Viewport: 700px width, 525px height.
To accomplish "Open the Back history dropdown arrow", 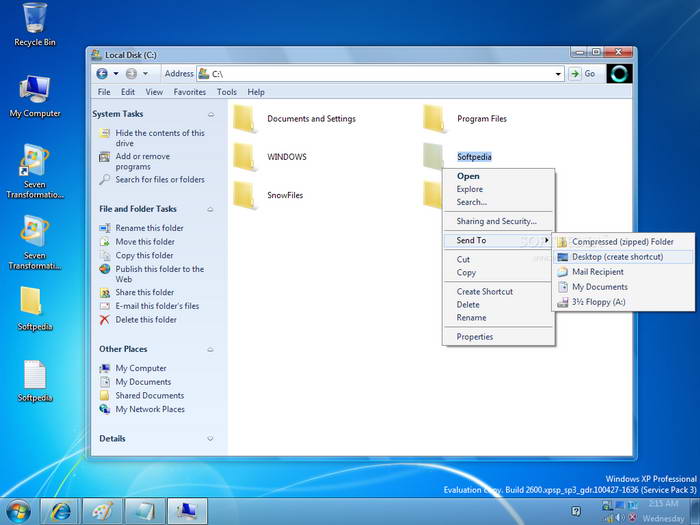I will coord(116,74).
